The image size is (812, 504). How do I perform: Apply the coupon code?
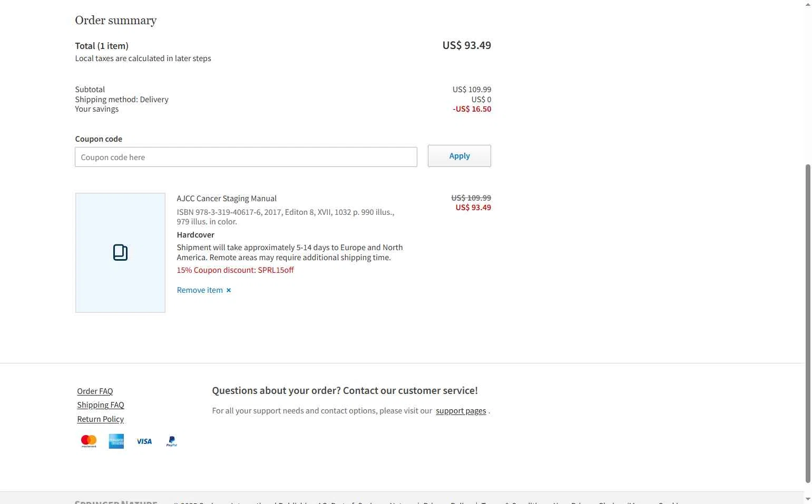pyautogui.click(x=459, y=156)
